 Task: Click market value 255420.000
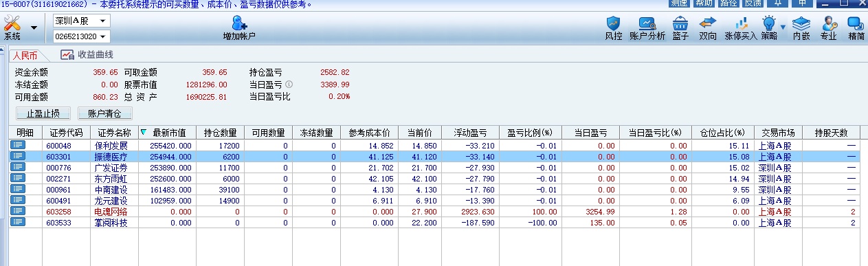[170, 146]
